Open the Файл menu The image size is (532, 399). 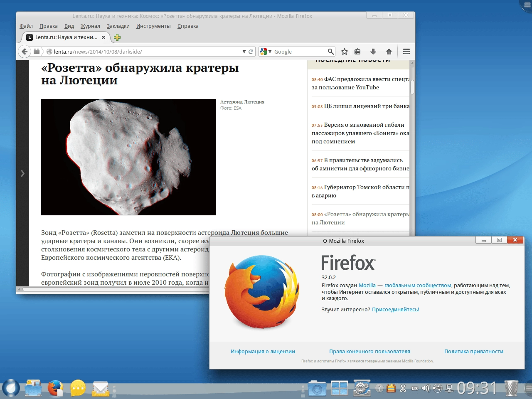pos(26,26)
